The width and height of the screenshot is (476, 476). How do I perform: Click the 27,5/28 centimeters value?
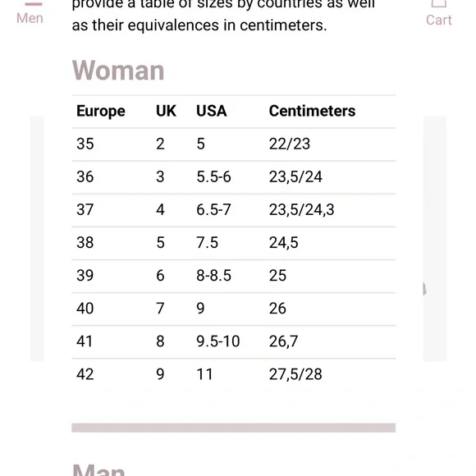click(x=295, y=374)
